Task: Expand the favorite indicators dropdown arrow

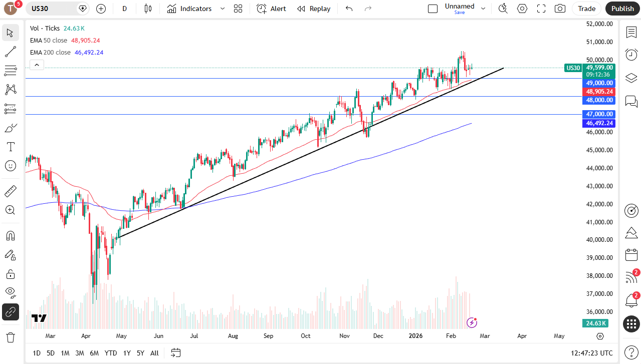Action: point(223,9)
